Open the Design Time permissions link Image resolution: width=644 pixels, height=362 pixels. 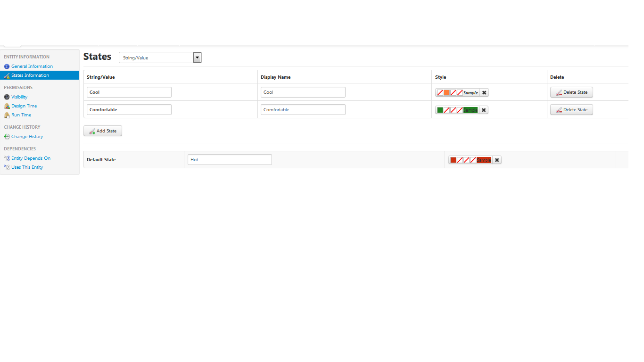pyautogui.click(x=24, y=106)
